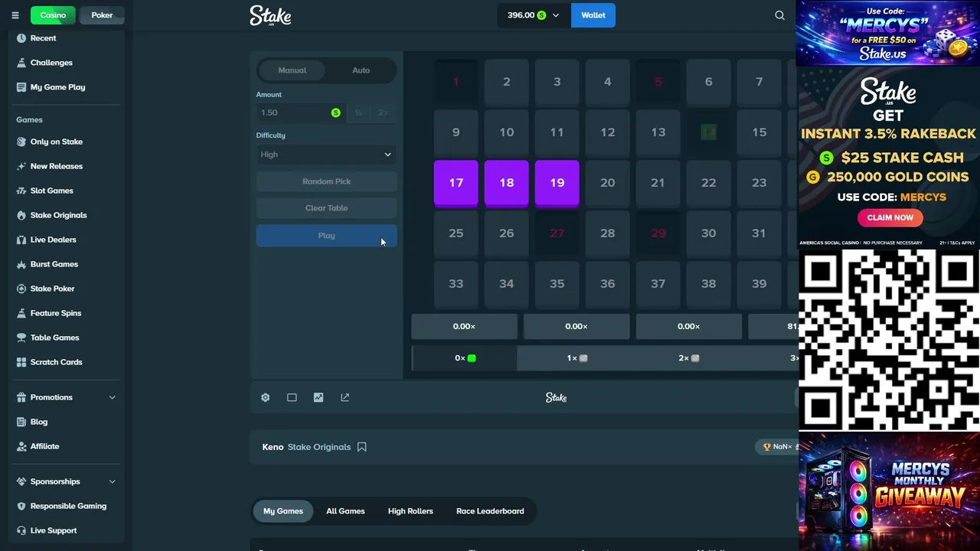Open the My Games tab
The width and height of the screenshot is (980, 551).
(283, 511)
